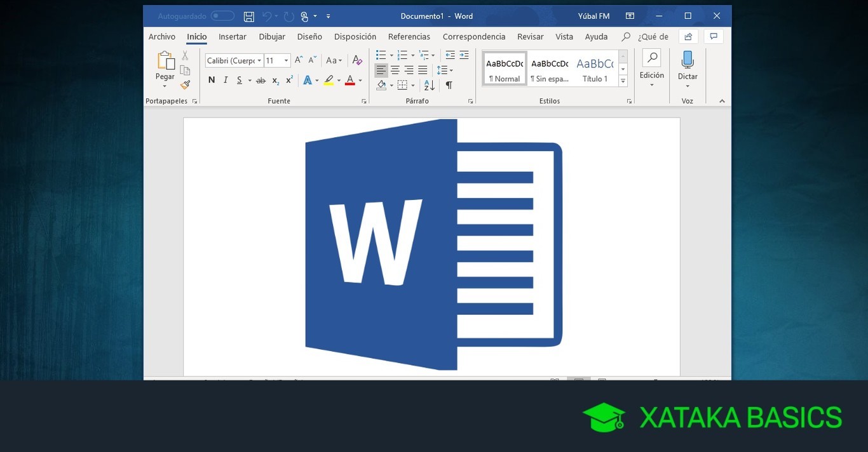
Task: Click the Dictar microphone icon
Action: [687, 60]
